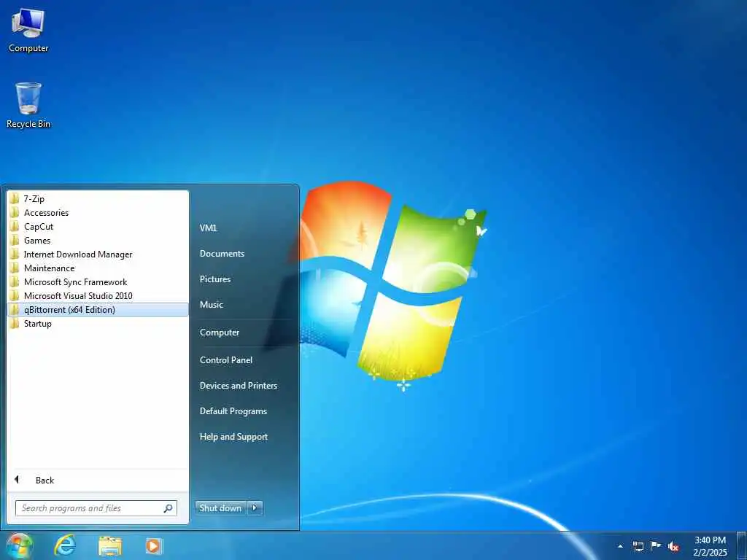Launch Internet Explorer from the taskbar
This screenshot has height=560, width=747.
65,545
